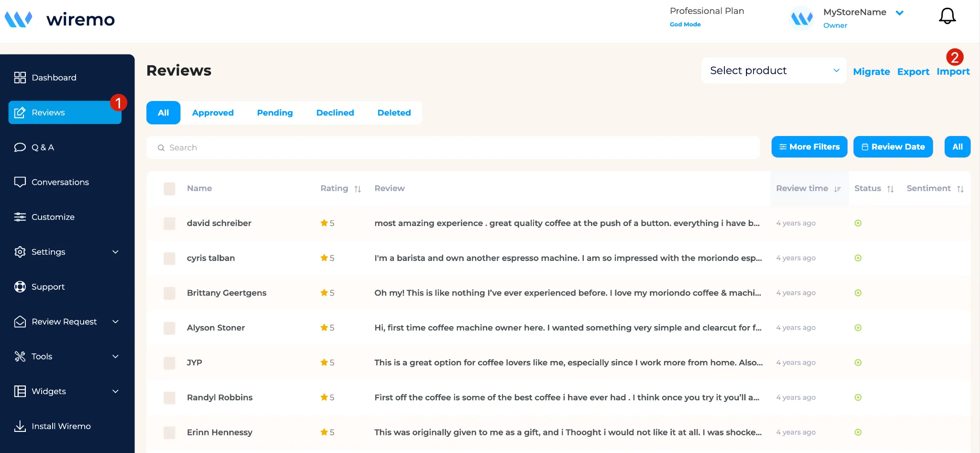Check the select-all reviews checkbox
The height and width of the screenshot is (453, 980).
click(169, 189)
